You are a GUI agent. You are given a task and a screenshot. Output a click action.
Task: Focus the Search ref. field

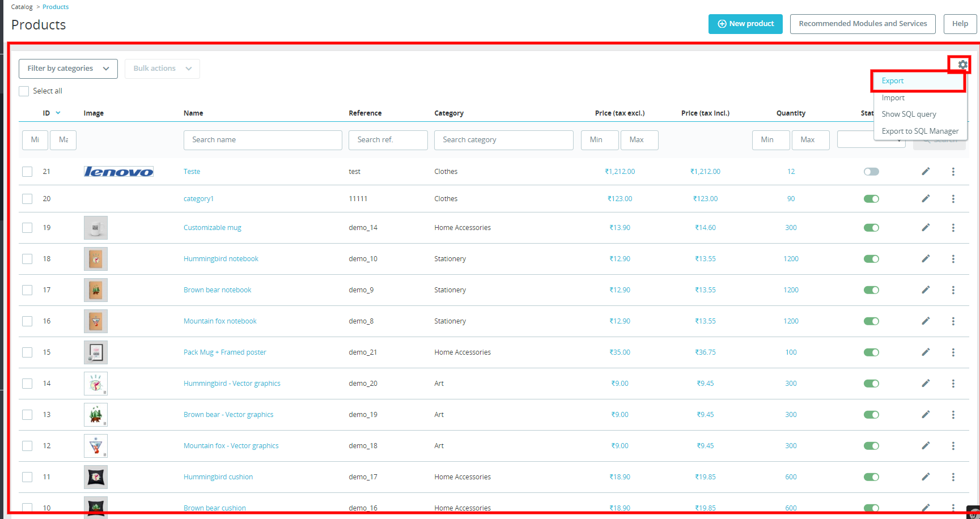(388, 140)
